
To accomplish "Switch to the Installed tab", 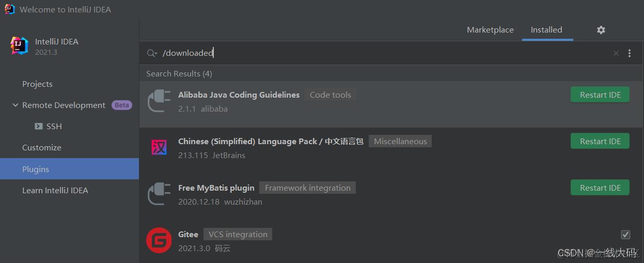I will pos(546,30).
